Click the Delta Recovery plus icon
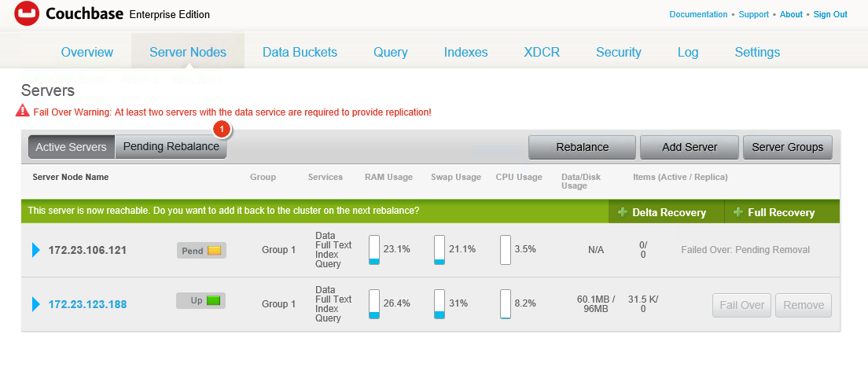868x371 pixels. click(623, 212)
